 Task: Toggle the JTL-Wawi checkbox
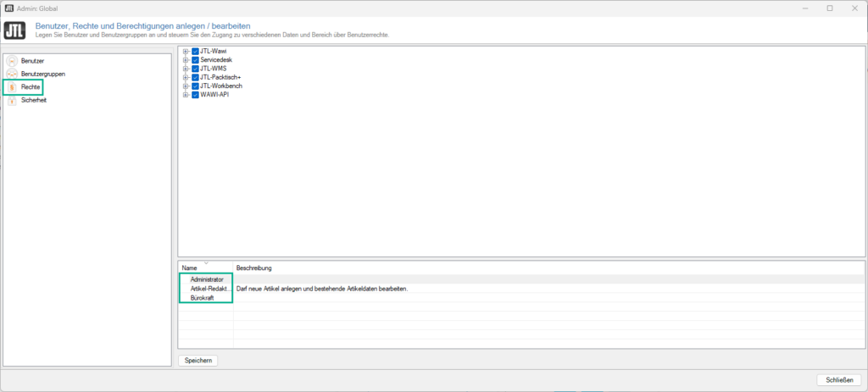(x=196, y=52)
